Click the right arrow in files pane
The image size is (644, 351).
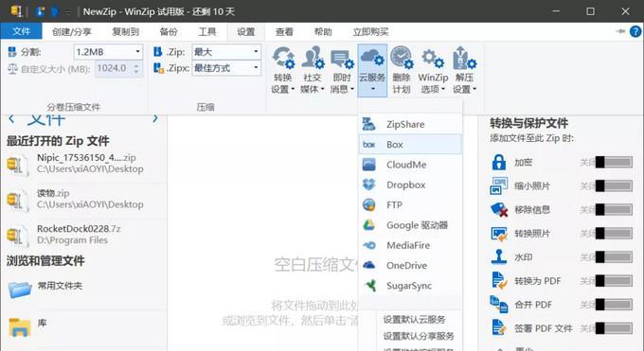pyautogui.click(x=155, y=118)
